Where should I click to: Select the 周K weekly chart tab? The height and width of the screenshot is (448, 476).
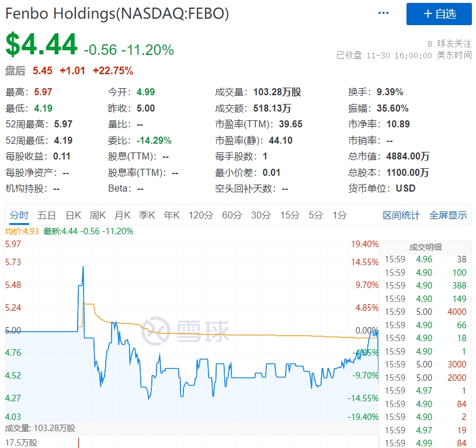pyautogui.click(x=97, y=215)
